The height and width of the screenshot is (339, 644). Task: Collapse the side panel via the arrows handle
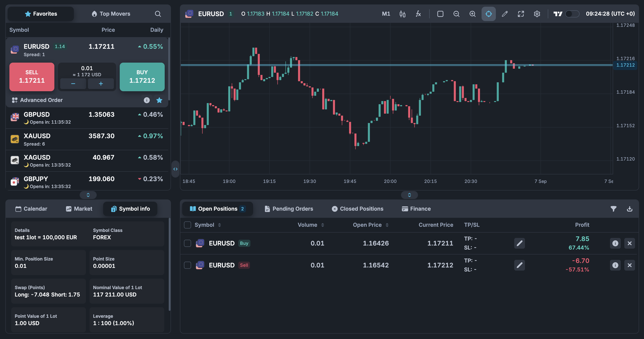[x=175, y=169]
